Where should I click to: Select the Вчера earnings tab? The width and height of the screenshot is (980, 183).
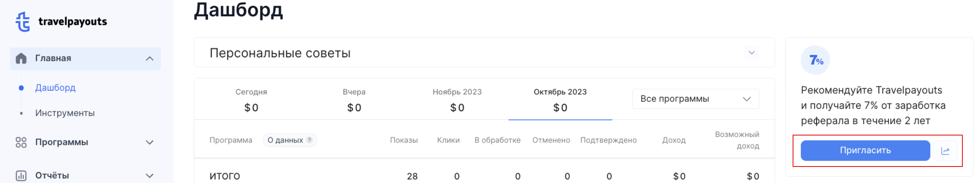pos(354,100)
